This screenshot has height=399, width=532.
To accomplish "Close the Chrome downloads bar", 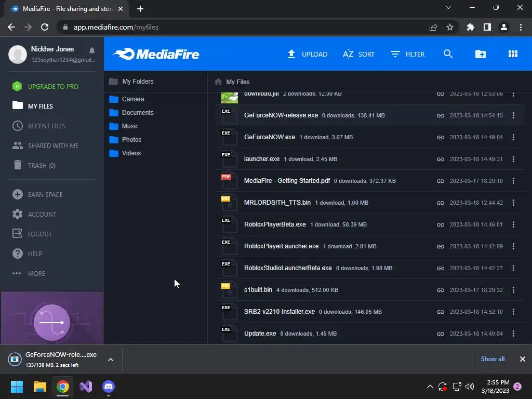I will 523,359.
